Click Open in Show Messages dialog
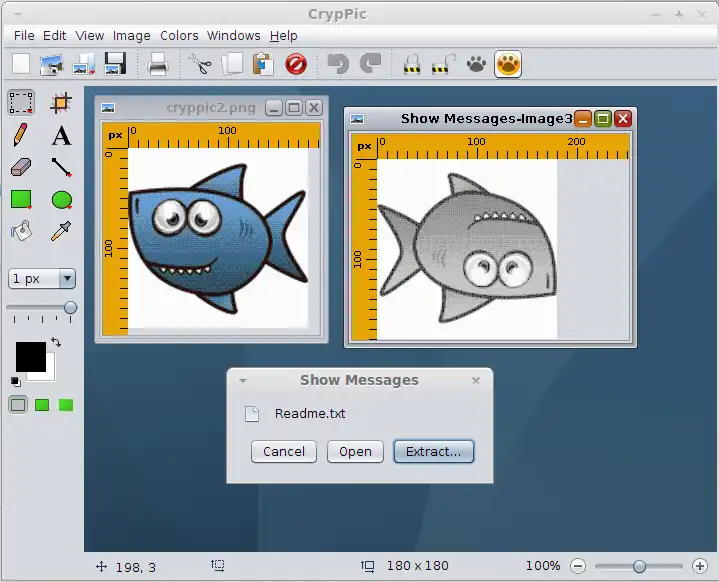 click(355, 452)
